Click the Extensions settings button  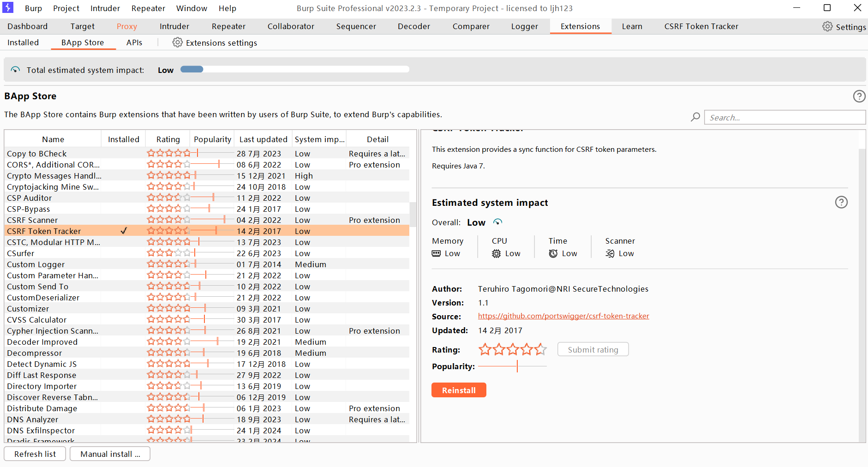(x=215, y=42)
